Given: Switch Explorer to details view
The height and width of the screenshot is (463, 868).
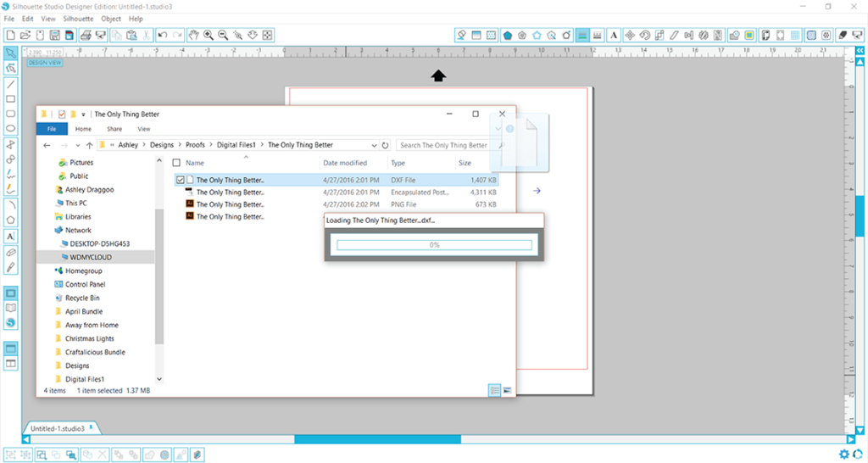Looking at the screenshot, I should click(495, 390).
